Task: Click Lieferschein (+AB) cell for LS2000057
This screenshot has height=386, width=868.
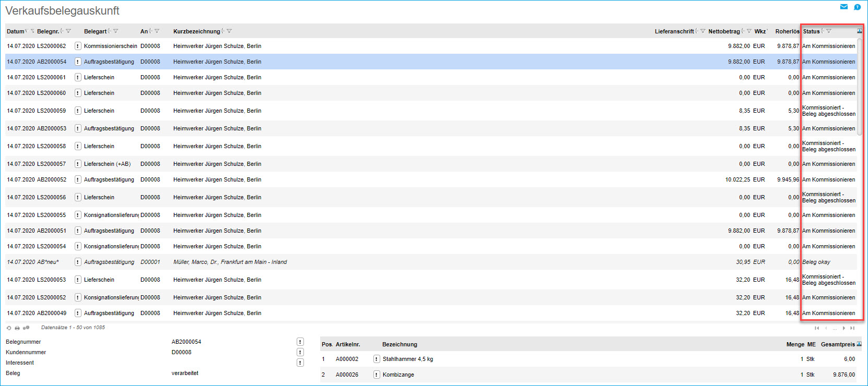Action: coord(107,164)
